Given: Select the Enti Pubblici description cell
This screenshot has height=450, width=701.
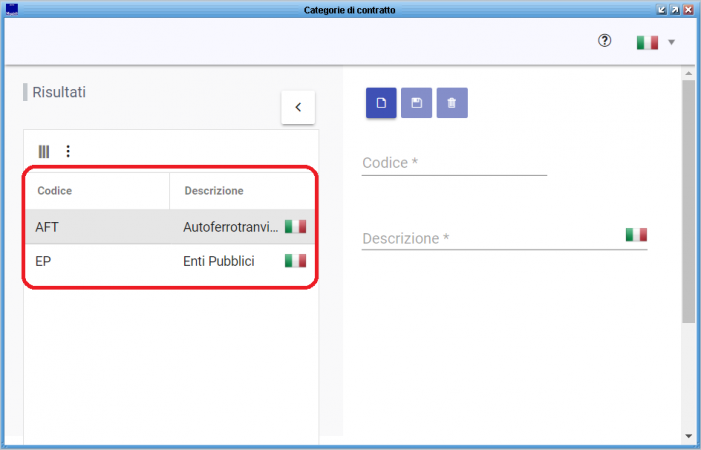Looking at the screenshot, I should point(219,261).
